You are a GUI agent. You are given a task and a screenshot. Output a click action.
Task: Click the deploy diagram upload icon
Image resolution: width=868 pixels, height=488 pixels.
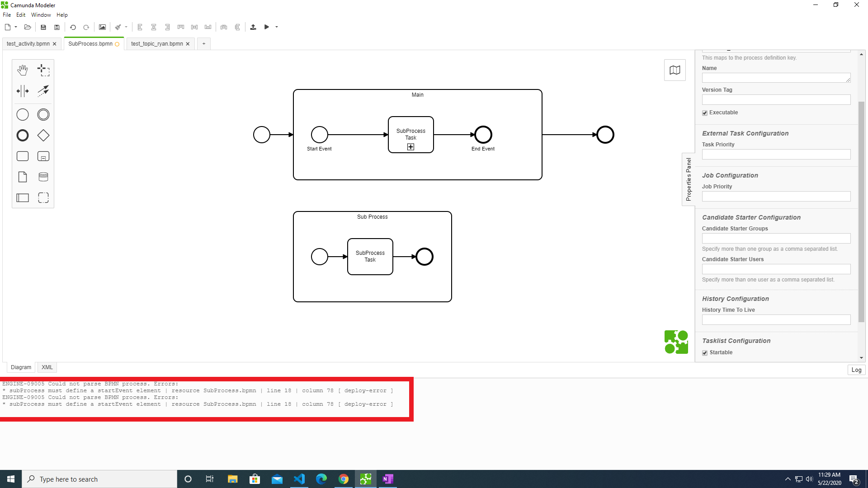click(x=253, y=27)
